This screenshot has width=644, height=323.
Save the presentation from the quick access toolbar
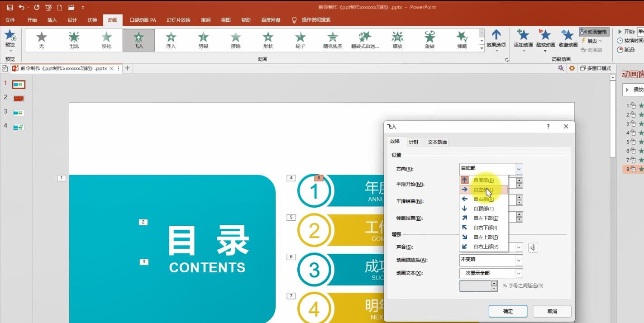click(10, 7)
